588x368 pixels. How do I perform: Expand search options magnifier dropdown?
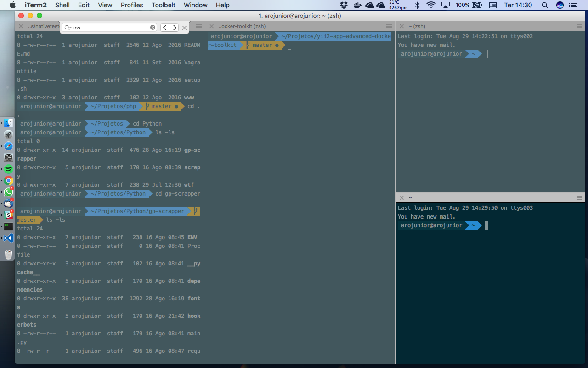point(68,28)
